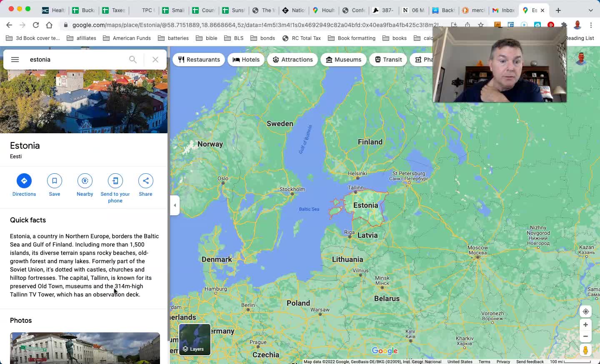Screen dimensions: 600x364
Task: Zoom in on the map
Action: tap(585, 325)
